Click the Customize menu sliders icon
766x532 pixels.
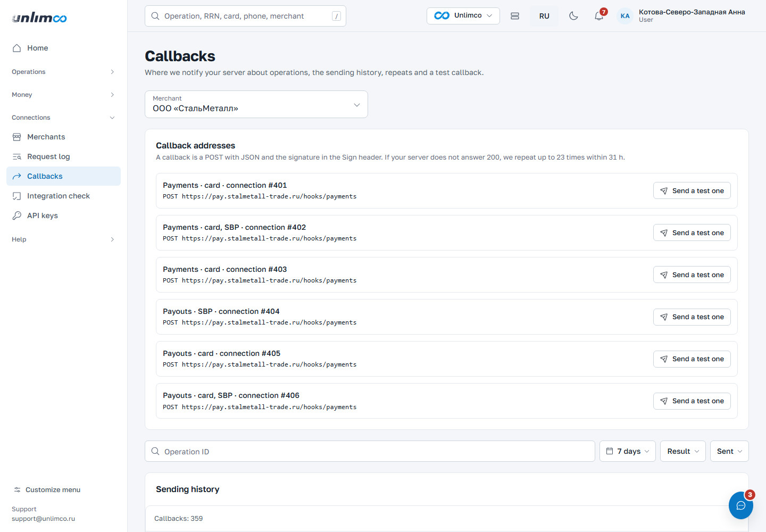point(18,490)
